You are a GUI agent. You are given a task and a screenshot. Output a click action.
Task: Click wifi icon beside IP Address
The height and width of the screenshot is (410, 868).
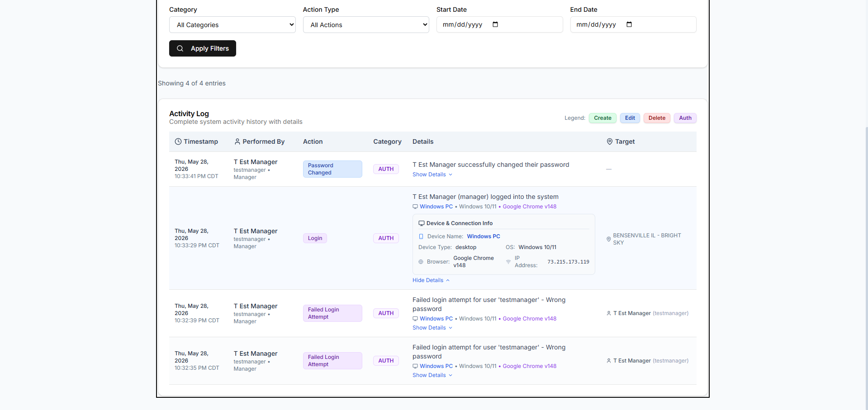click(x=508, y=262)
